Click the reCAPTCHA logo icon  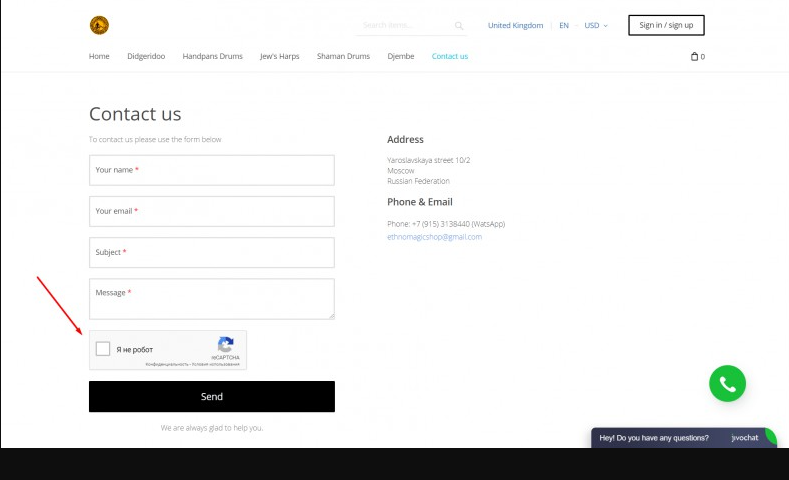[x=225, y=345]
